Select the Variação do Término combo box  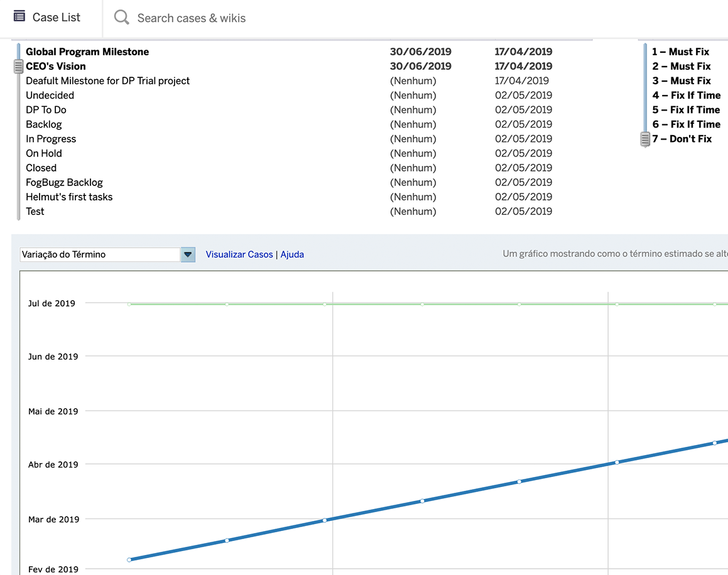101,255
